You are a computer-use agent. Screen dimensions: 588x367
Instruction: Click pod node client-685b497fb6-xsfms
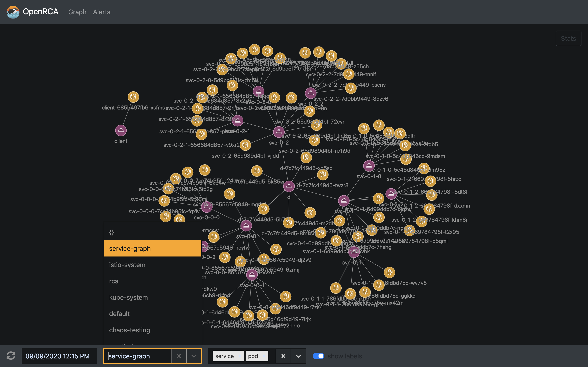click(x=133, y=97)
